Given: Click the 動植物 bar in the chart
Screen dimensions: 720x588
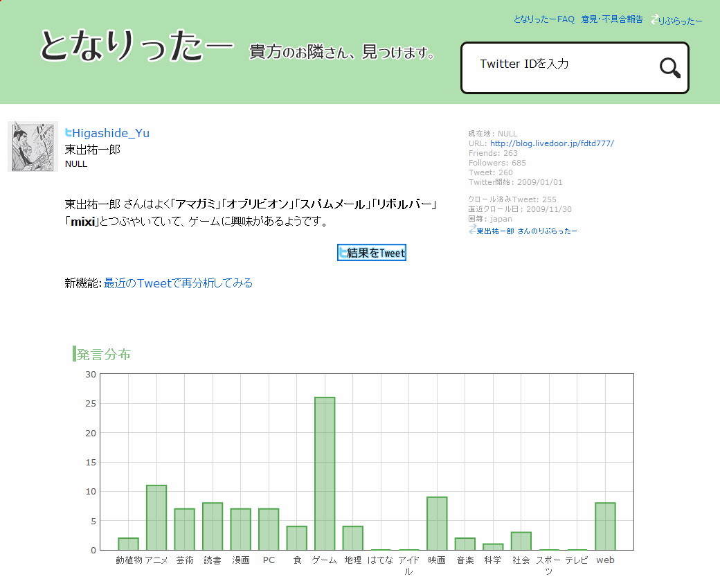Looking at the screenshot, I should coord(128,544).
